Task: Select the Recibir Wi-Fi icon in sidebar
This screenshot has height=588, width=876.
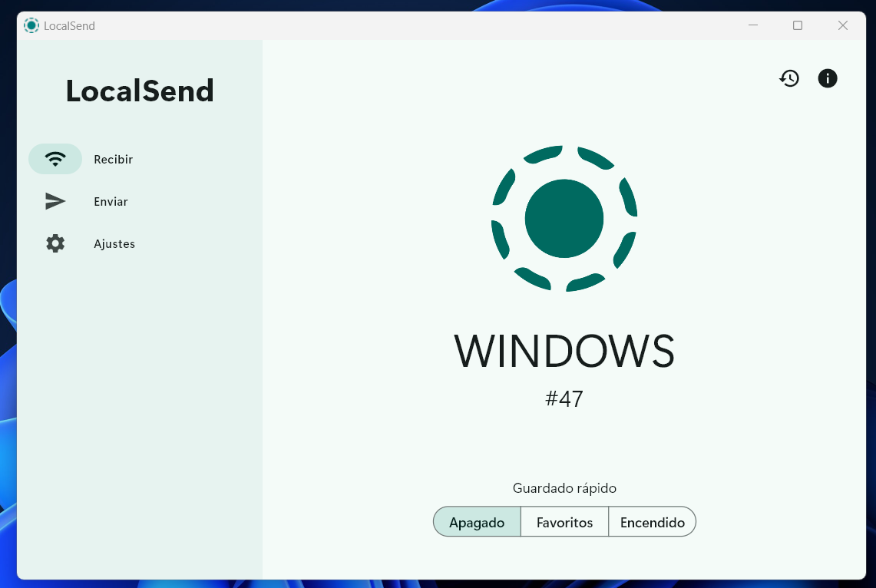Action: point(55,159)
